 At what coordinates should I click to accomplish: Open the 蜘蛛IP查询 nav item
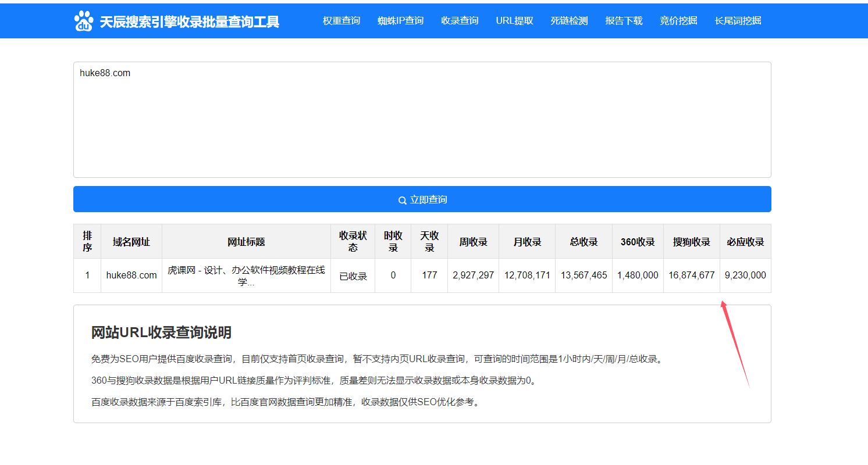[400, 21]
